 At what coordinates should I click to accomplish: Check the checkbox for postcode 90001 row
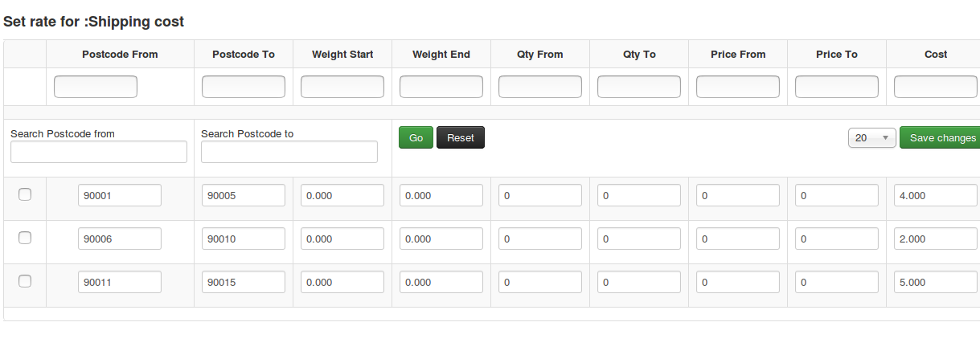pyautogui.click(x=25, y=194)
